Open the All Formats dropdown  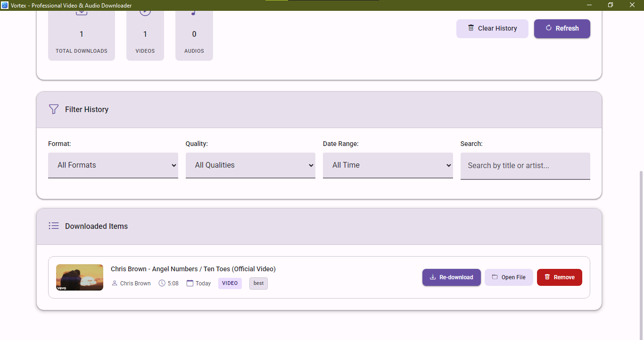point(113,165)
